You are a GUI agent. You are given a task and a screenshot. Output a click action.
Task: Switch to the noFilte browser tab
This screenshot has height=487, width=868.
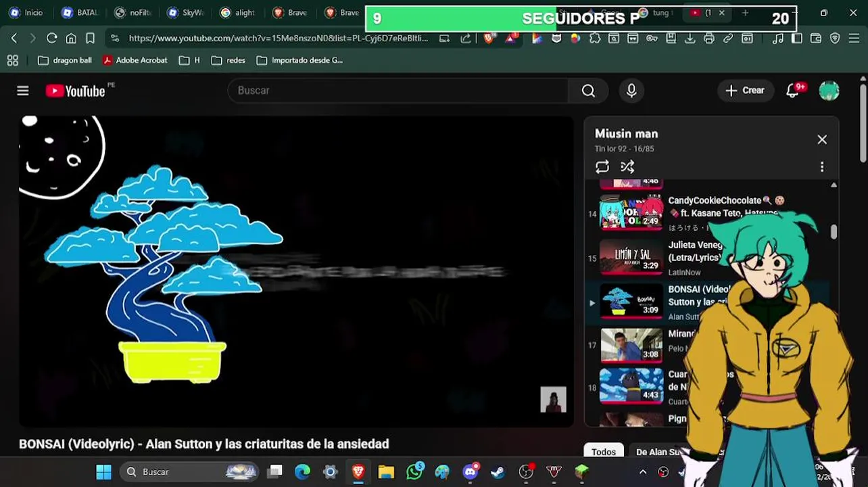(x=132, y=13)
